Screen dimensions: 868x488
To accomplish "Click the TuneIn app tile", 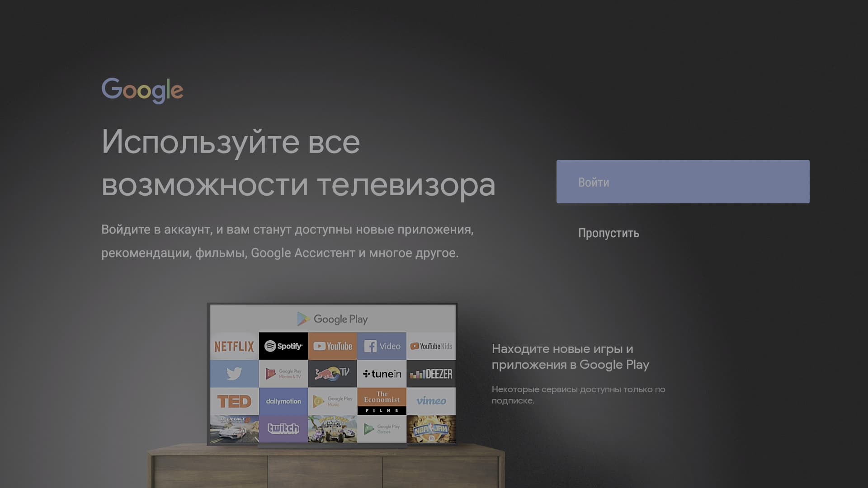I will click(382, 374).
